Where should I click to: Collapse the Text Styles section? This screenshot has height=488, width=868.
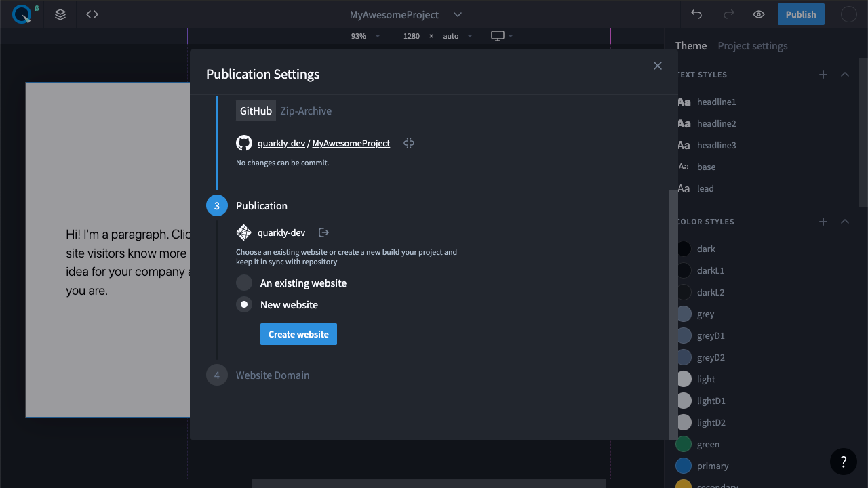point(845,75)
